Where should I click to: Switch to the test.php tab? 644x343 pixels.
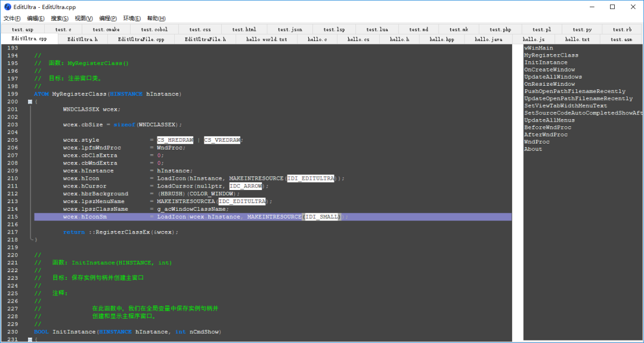(500, 29)
